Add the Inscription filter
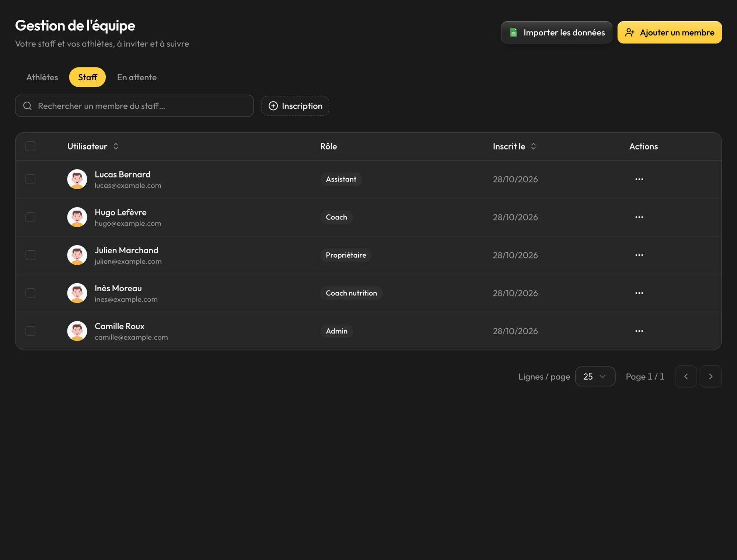737x560 pixels. coord(295,106)
